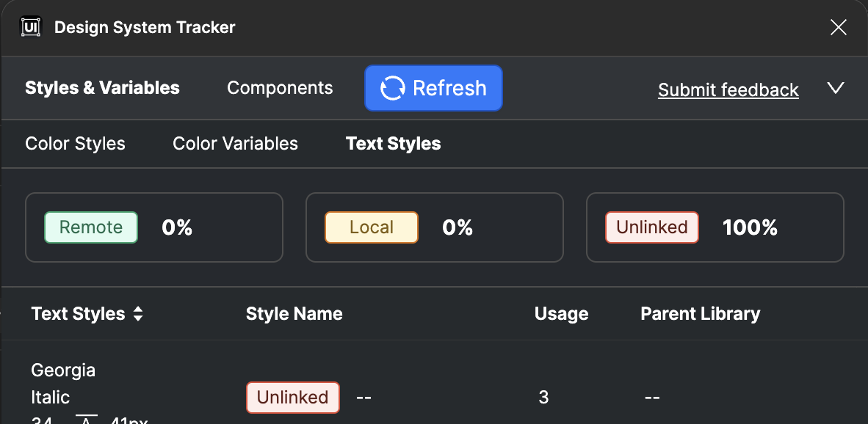Screen dimensions: 868x424
Task: Close the Design System Tracker panel
Action: 838,27
